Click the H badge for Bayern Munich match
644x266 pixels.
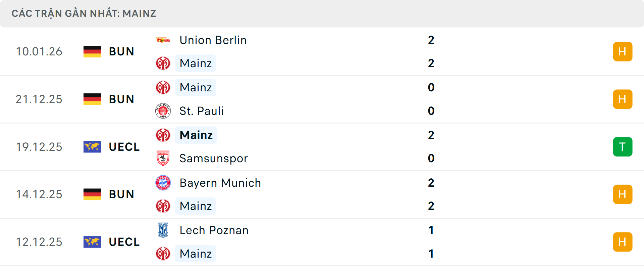coord(623,194)
